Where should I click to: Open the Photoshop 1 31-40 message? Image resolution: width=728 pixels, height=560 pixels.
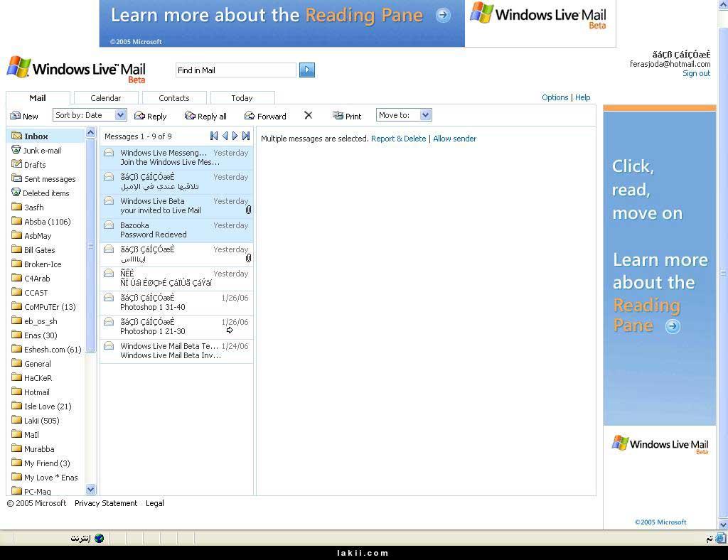coord(177,303)
